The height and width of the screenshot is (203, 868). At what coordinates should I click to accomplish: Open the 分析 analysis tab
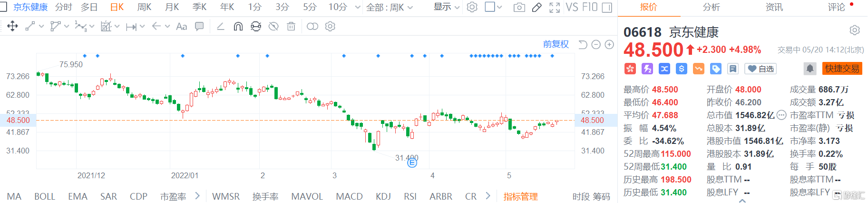[711, 7]
